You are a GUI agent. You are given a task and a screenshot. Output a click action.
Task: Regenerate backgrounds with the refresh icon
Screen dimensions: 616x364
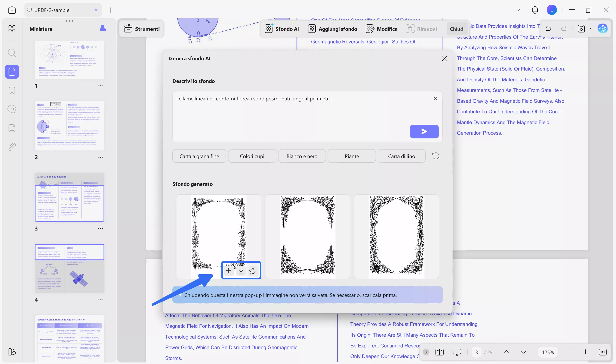436,156
